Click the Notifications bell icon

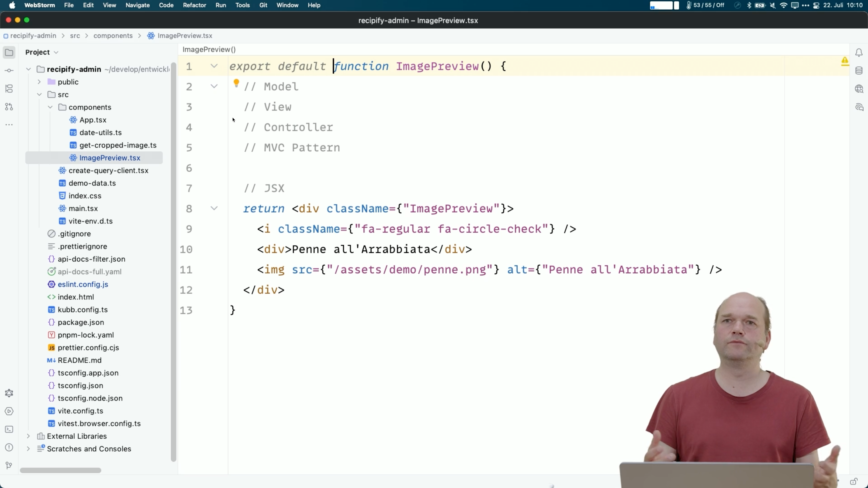(859, 52)
